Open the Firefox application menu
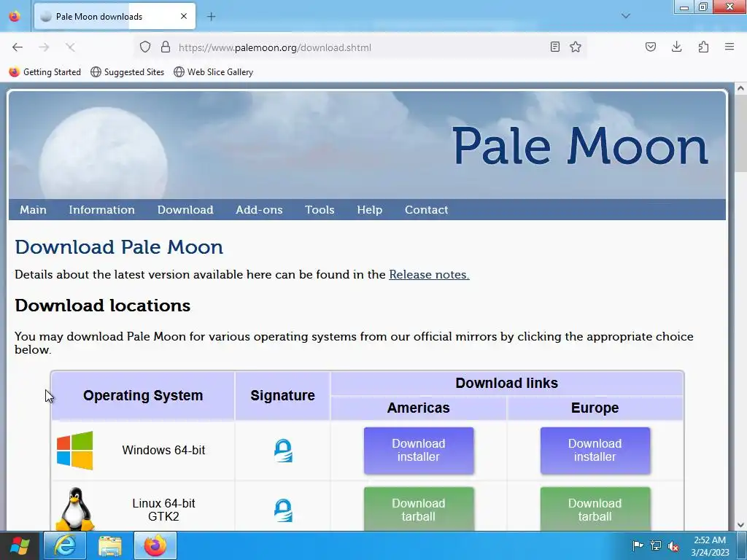 pyautogui.click(x=729, y=47)
